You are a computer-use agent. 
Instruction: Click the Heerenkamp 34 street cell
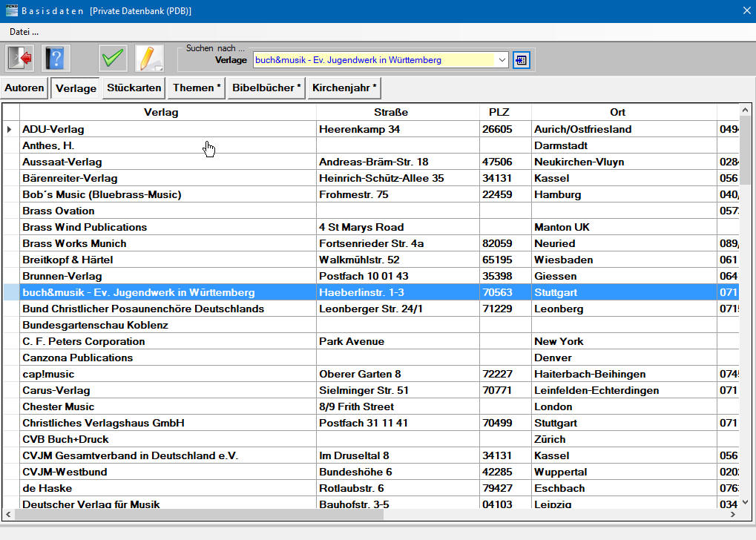(x=398, y=129)
